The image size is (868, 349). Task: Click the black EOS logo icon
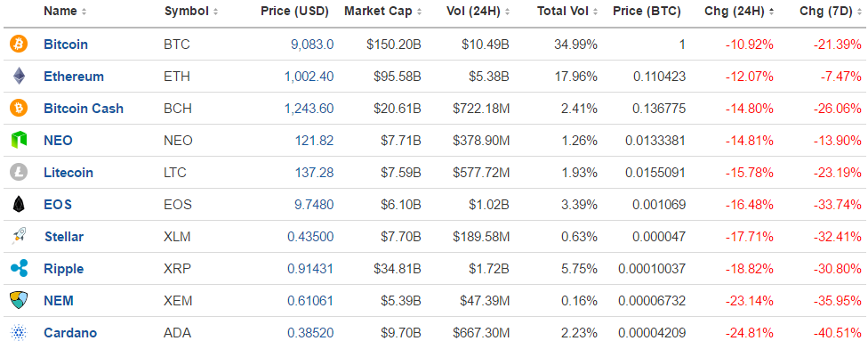click(19, 205)
